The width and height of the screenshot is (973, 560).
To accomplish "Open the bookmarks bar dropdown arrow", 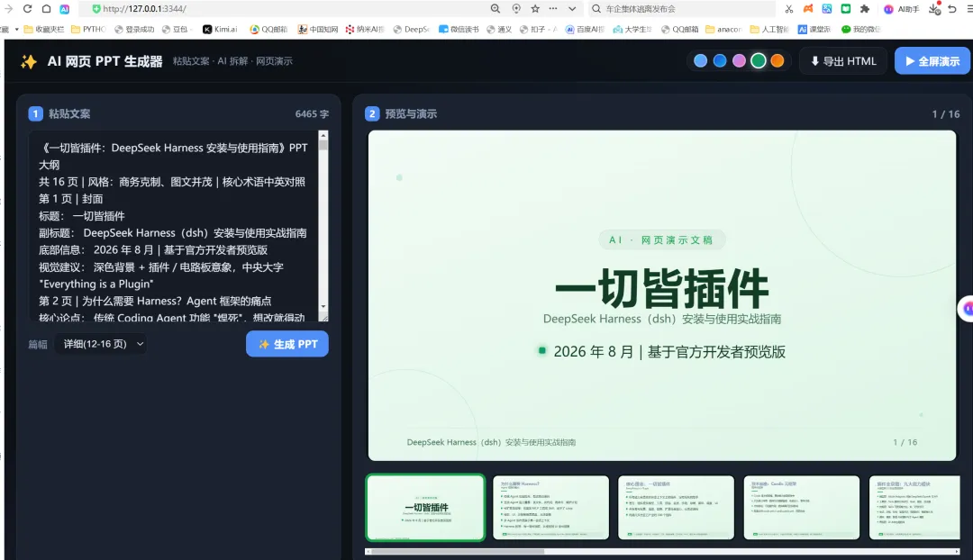I will [x=17, y=29].
